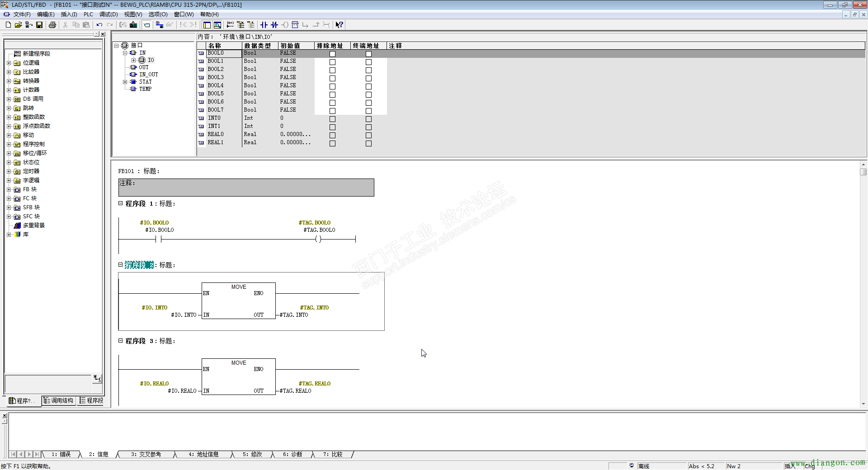Click the context help arrow icon
This screenshot has height=470, width=868.
[x=340, y=25]
